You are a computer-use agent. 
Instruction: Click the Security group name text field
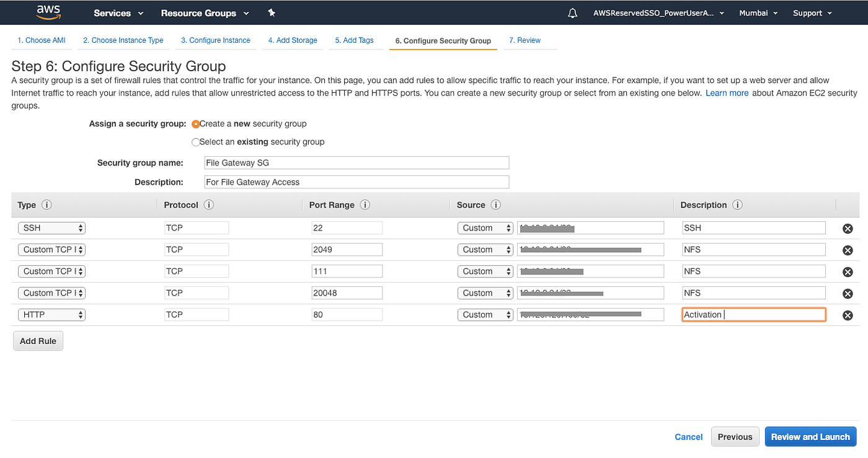(x=356, y=162)
